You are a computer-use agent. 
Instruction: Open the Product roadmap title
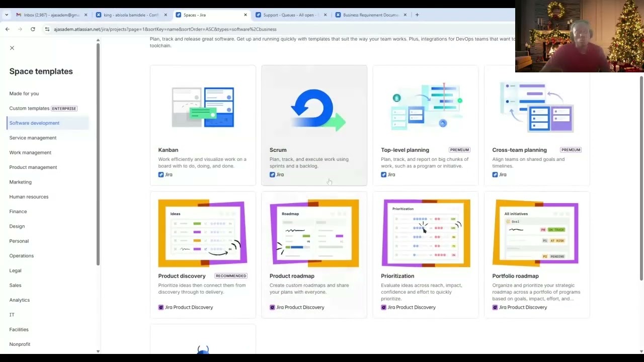click(x=292, y=276)
